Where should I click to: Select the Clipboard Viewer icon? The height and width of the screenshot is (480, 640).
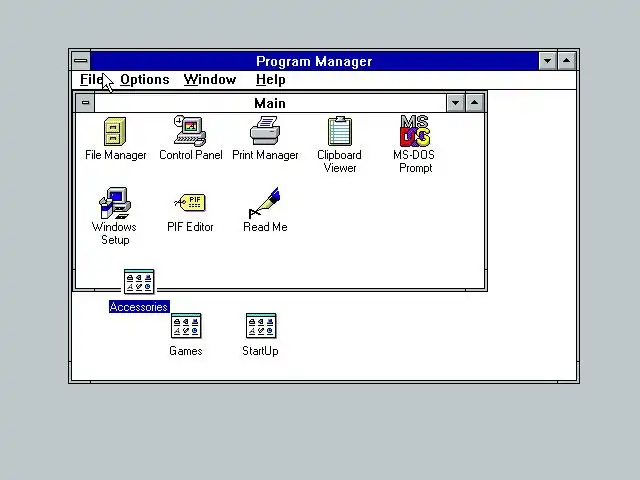click(340, 131)
